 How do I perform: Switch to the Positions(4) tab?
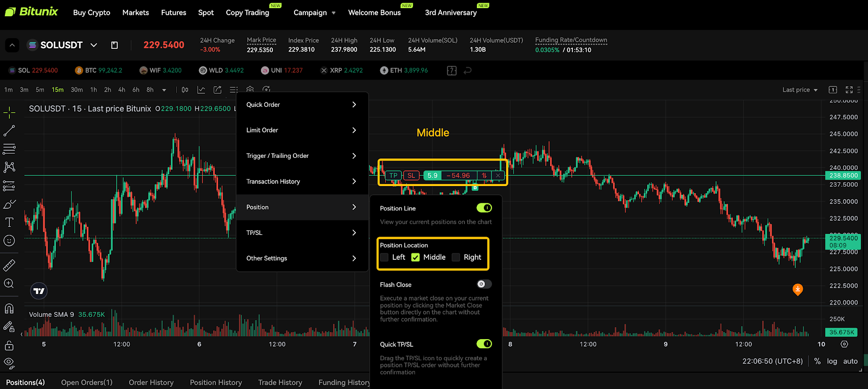click(x=25, y=382)
